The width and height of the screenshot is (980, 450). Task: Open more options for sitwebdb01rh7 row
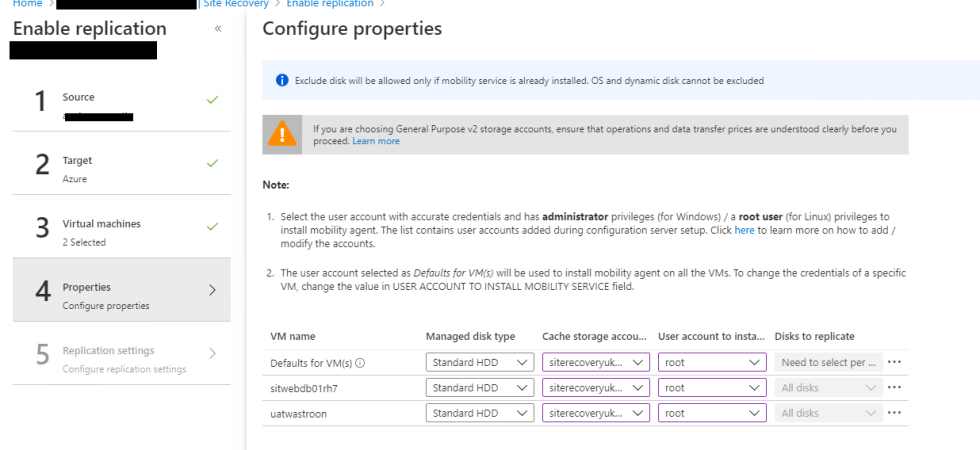coord(894,388)
